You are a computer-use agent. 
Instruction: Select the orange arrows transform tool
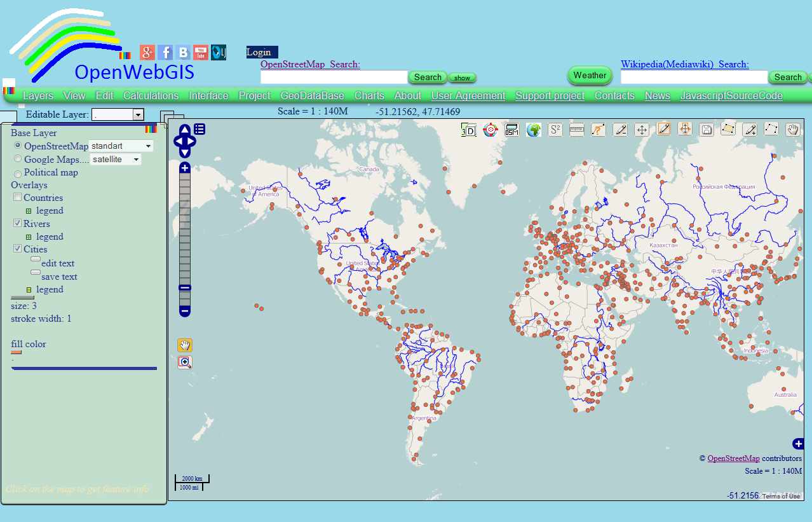coord(685,129)
